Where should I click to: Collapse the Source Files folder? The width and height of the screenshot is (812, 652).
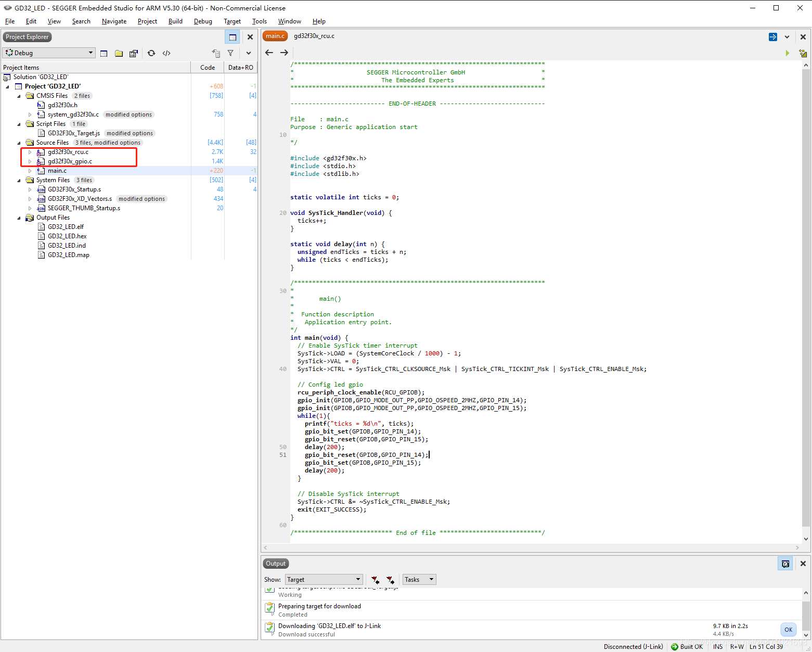(x=19, y=143)
